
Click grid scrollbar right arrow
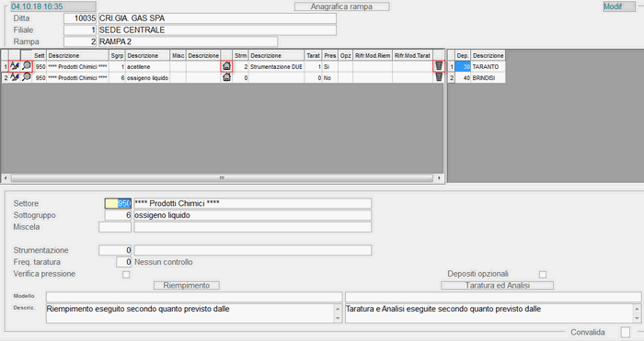439,178
